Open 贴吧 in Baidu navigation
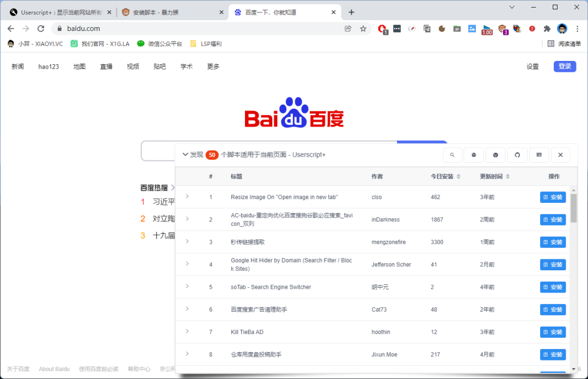This screenshot has width=588, height=379. [160, 66]
